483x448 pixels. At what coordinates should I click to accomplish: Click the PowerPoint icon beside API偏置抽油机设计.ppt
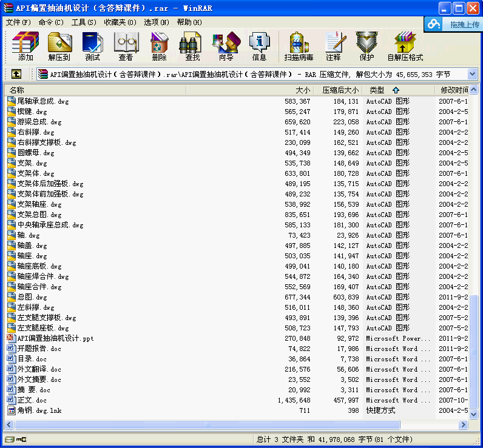[x=12, y=338]
